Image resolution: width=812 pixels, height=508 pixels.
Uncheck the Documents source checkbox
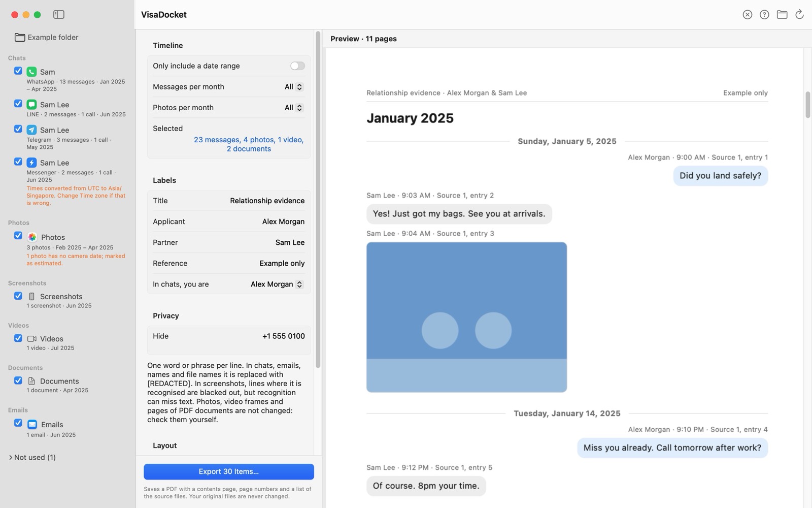(18, 380)
